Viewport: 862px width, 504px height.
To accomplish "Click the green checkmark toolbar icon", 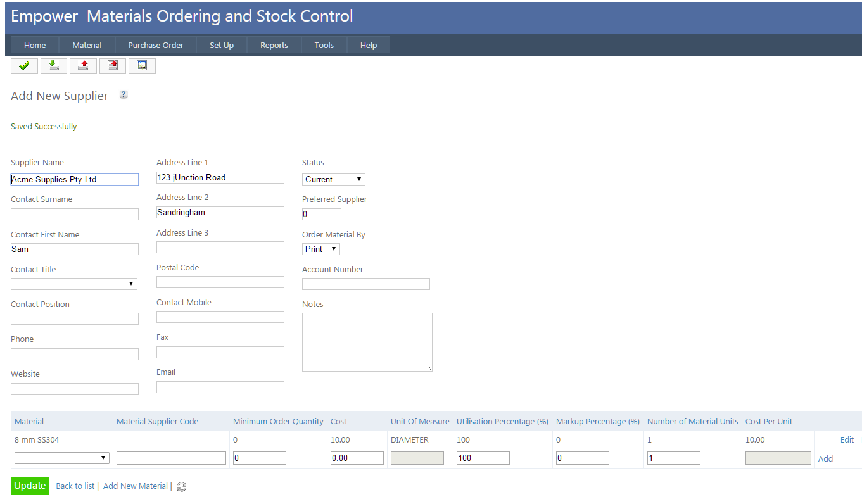I will click(x=24, y=66).
